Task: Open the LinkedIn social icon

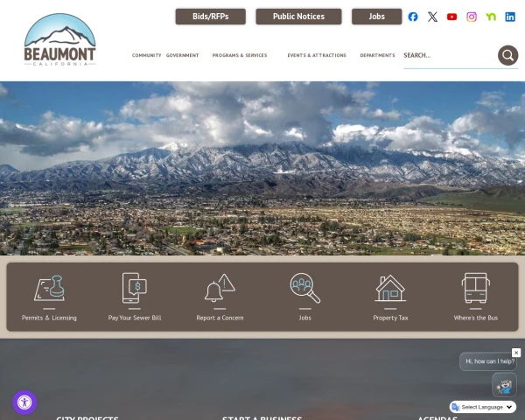Action: coord(510,17)
